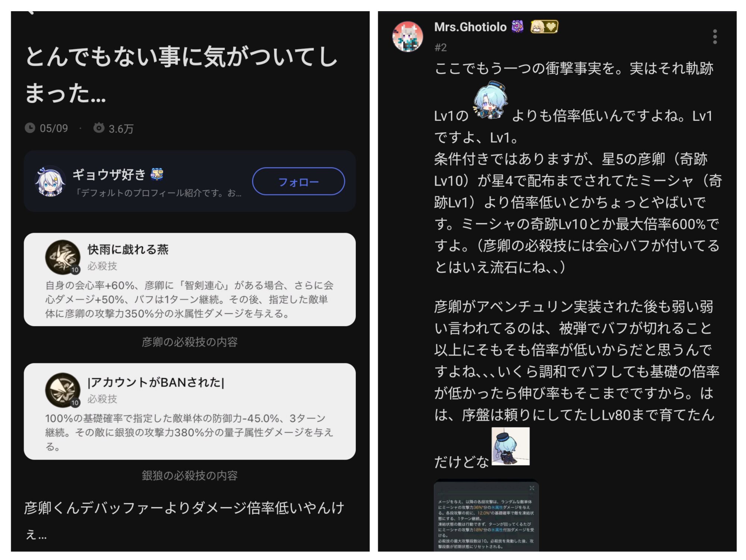The image size is (746, 560).
Task: Tap the clock icon beside 05/09
Action: click(x=30, y=128)
